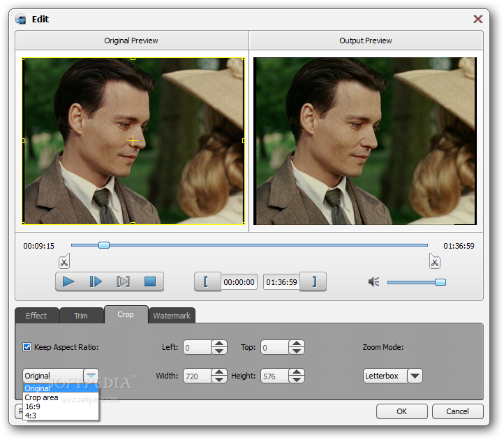
Task: Switch to the Trim tab
Action: pos(81,316)
